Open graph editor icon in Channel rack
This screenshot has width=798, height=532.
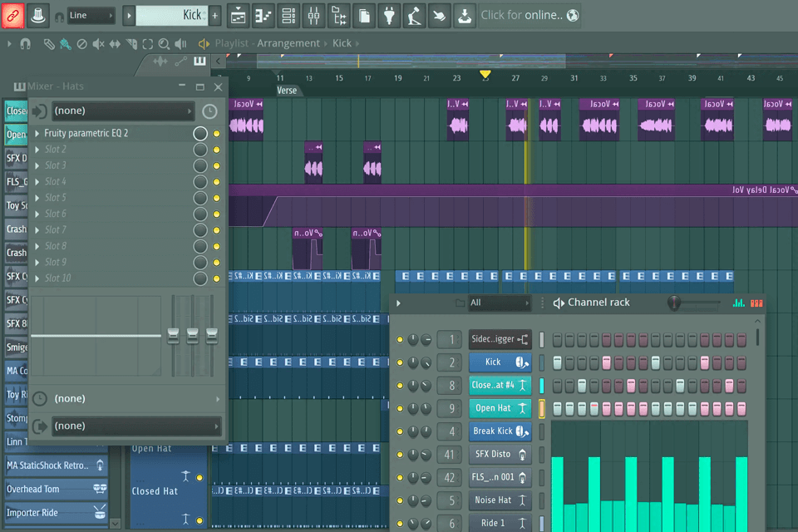(x=738, y=303)
